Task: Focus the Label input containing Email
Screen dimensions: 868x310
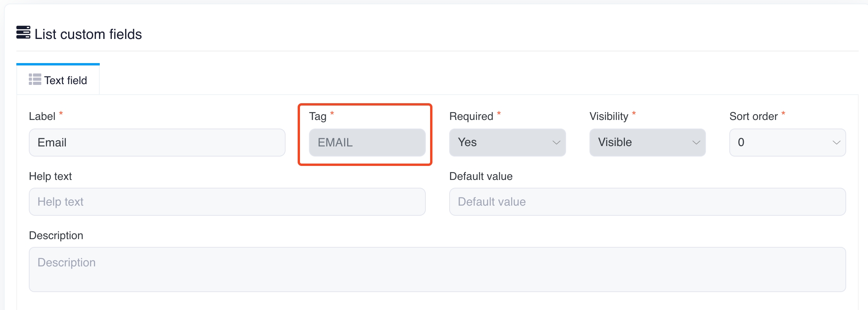Action: 157,143
